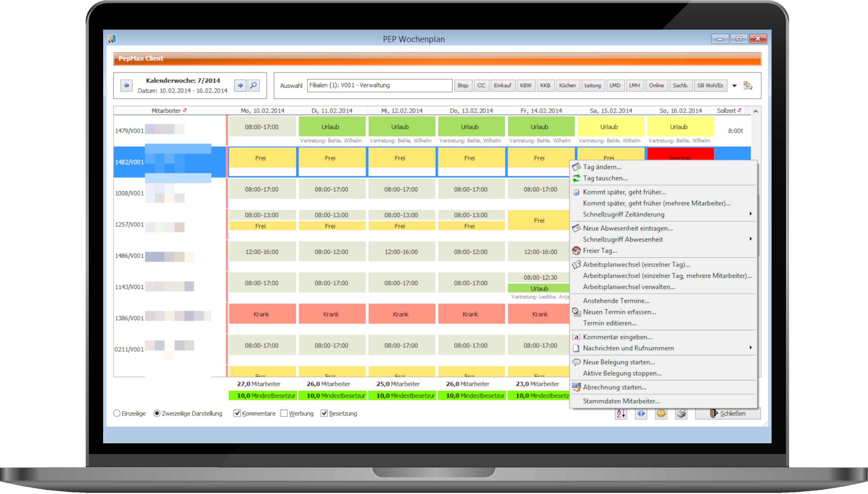Click the Schließen button
This screenshot has height=494, width=868.
(728, 414)
